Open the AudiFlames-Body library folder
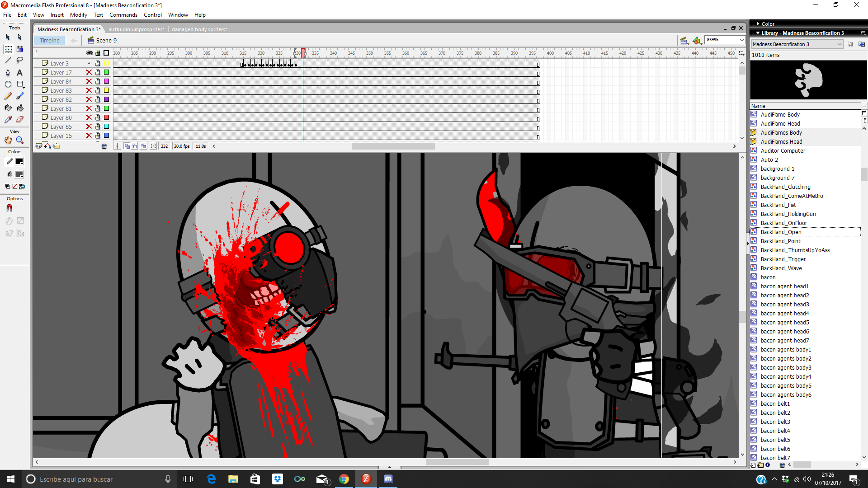Viewport: 868px width, 488px height. [x=754, y=132]
